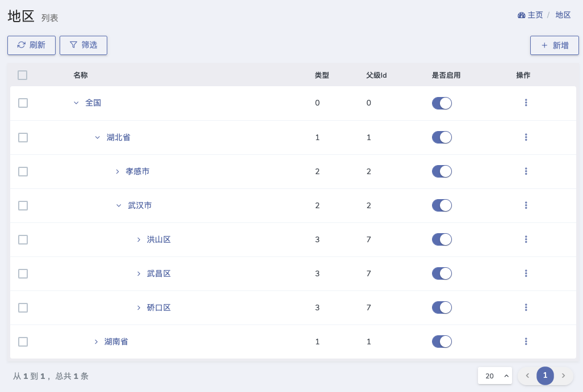Screen dimensions: 583x392
Task: Toggle enabled switch for 洪山区
Action: [442, 239]
